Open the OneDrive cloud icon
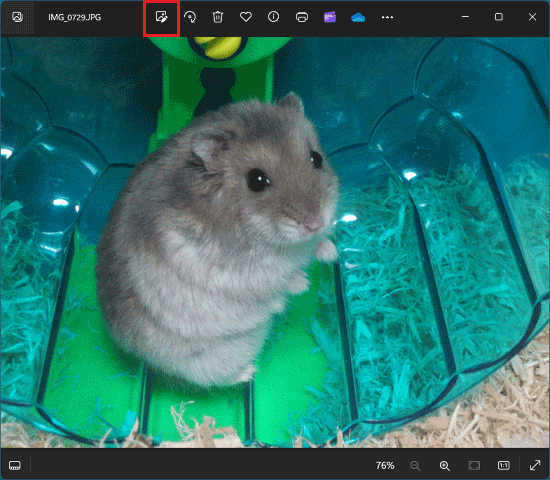This screenshot has width=550, height=480. pos(358,17)
